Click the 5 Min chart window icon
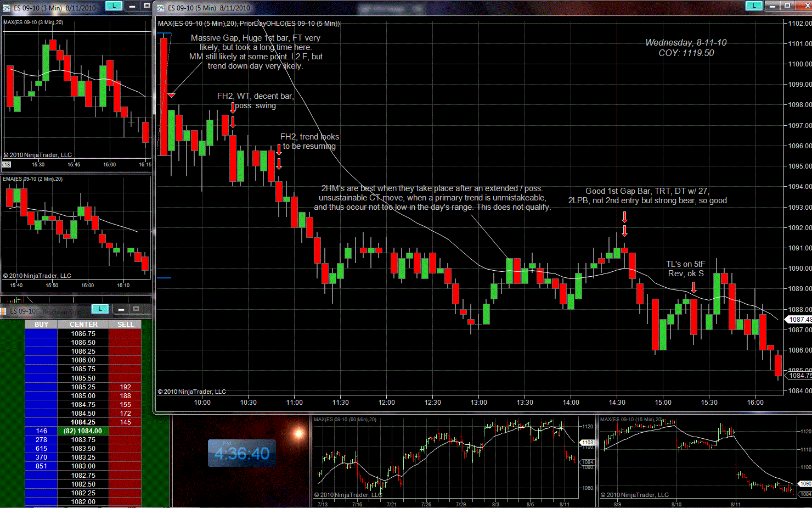Image resolution: width=812 pixels, height=508 pixels. [161, 8]
